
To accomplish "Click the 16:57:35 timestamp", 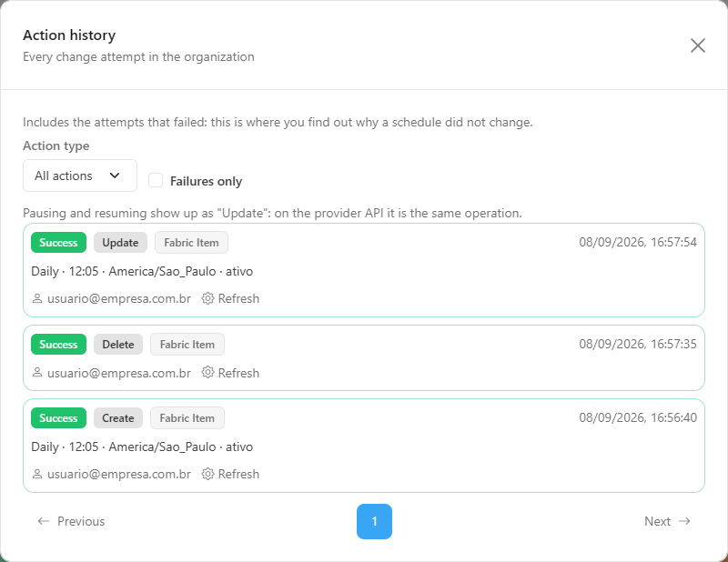I will (638, 344).
